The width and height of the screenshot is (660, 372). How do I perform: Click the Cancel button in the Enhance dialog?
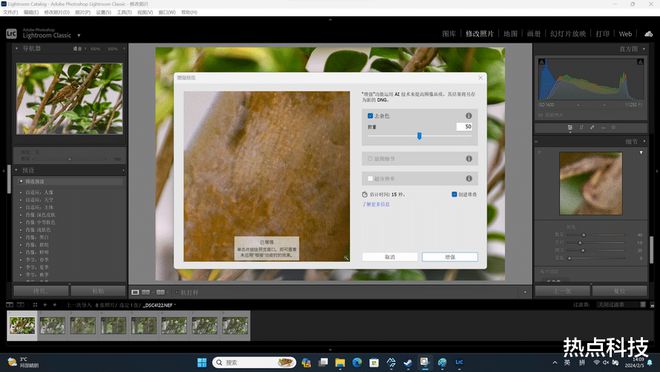(390, 257)
